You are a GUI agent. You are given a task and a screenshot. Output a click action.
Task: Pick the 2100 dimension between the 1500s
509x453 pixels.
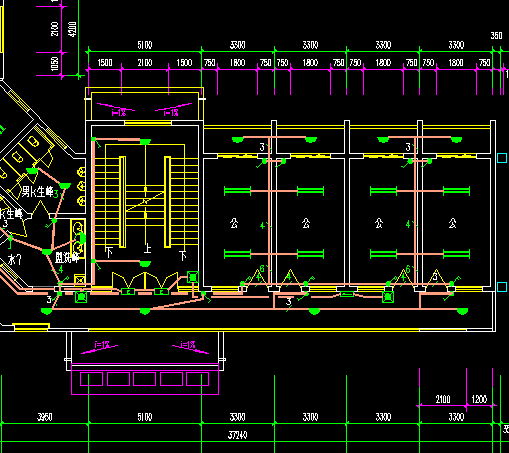coord(145,63)
